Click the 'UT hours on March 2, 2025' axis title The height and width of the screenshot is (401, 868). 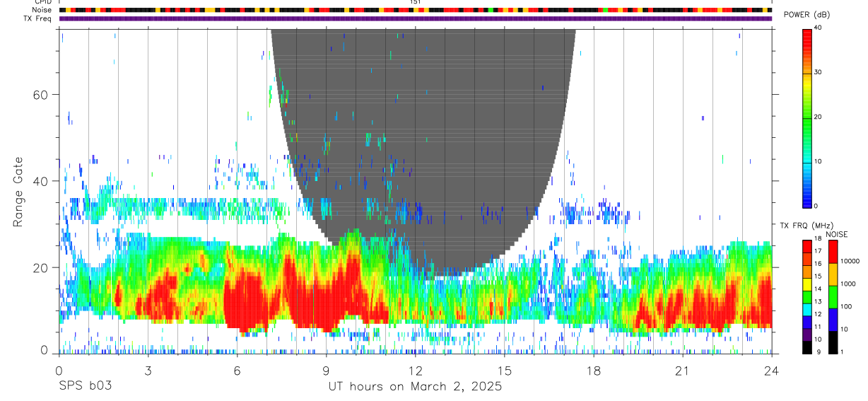[x=415, y=387]
